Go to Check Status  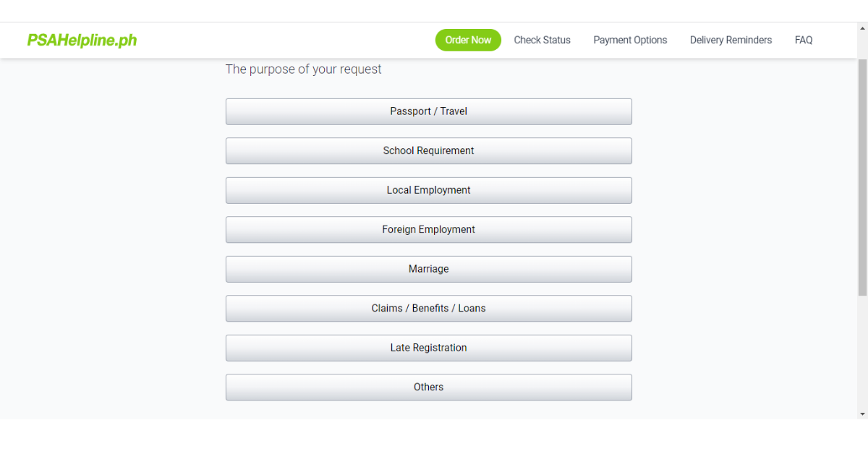coord(542,40)
